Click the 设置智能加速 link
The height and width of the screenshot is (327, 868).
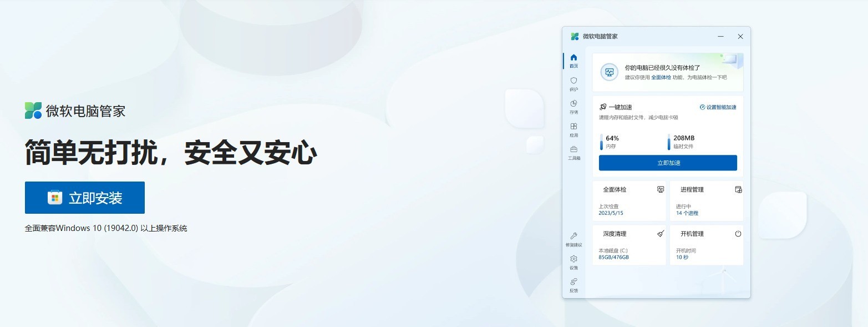click(718, 107)
